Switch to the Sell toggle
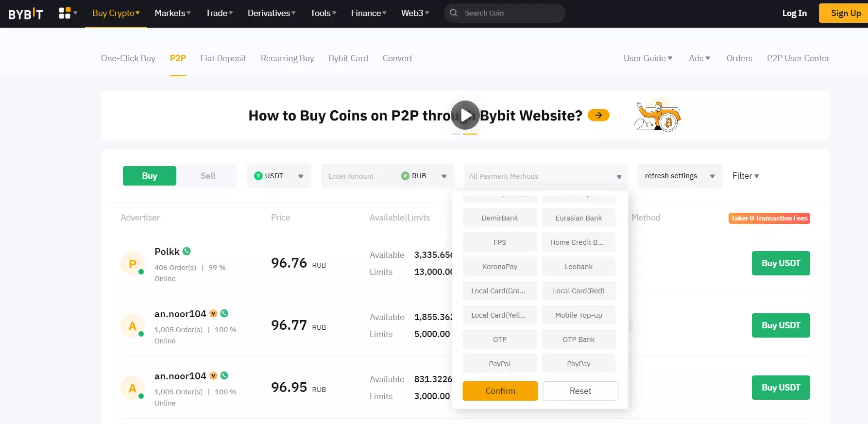The width and height of the screenshot is (868, 424). coord(207,176)
